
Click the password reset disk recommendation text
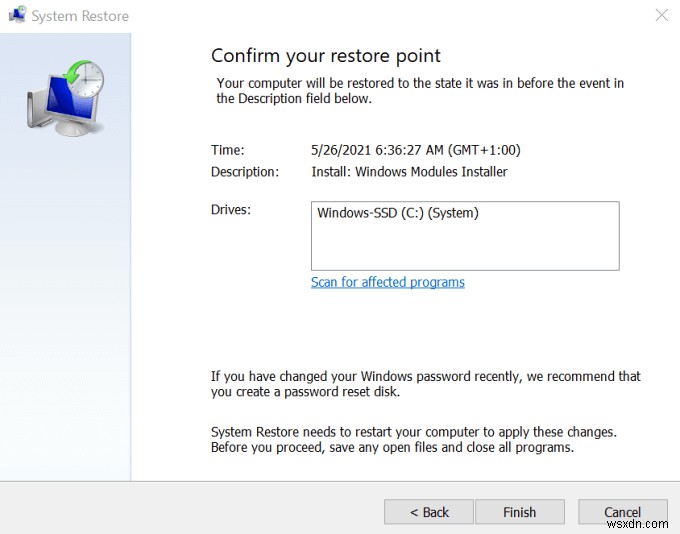click(425, 384)
